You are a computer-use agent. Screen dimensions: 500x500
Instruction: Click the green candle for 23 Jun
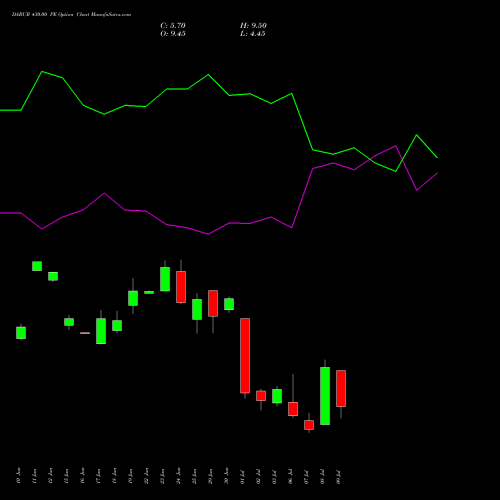tap(165, 279)
